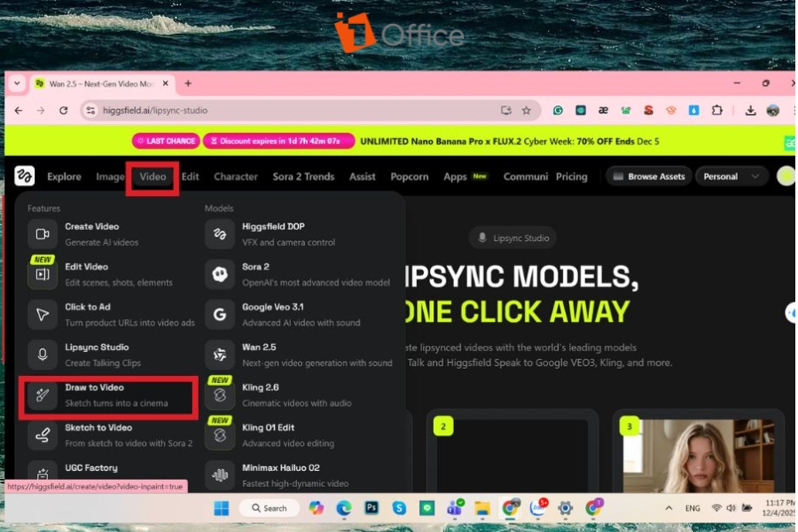Open the Sora 2 Trends item
Screen dimensions: 798x532
pos(303,176)
